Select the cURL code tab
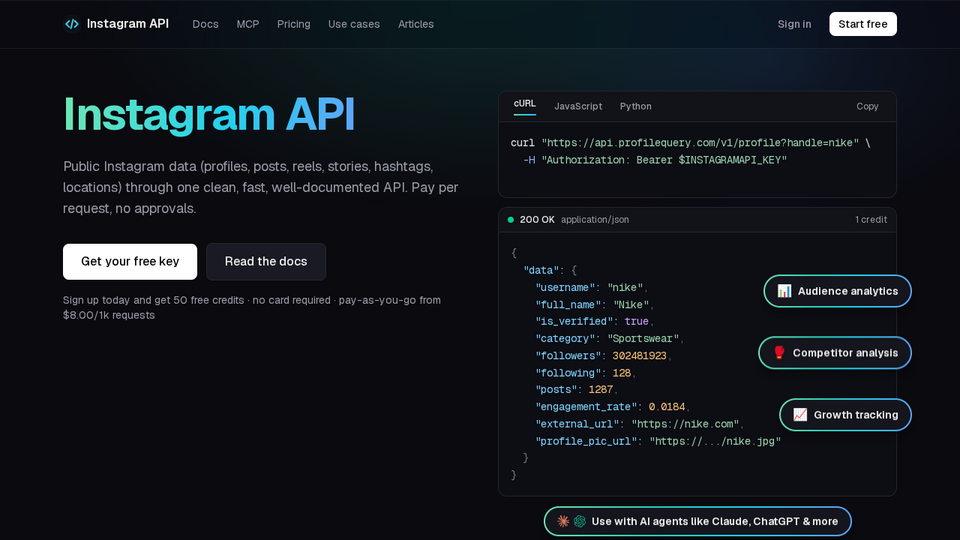This screenshot has width=960, height=540. (x=525, y=104)
